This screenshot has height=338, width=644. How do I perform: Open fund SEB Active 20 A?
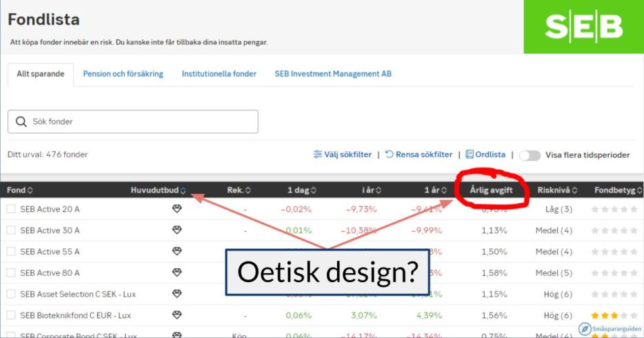coord(50,209)
